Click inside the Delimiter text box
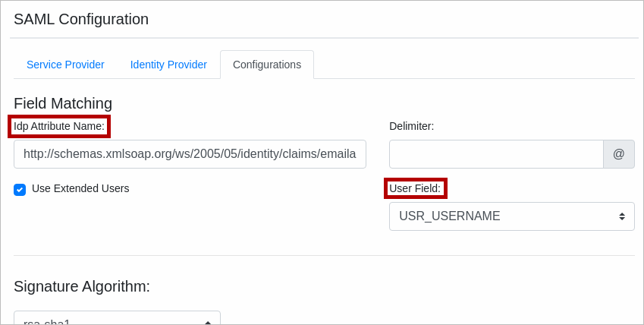This screenshot has height=325, width=644. click(496, 154)
